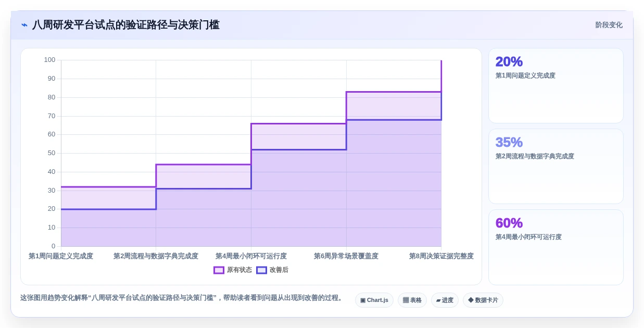
Task: Select the 进度 tag chip
Action: (x=445, y=300)
